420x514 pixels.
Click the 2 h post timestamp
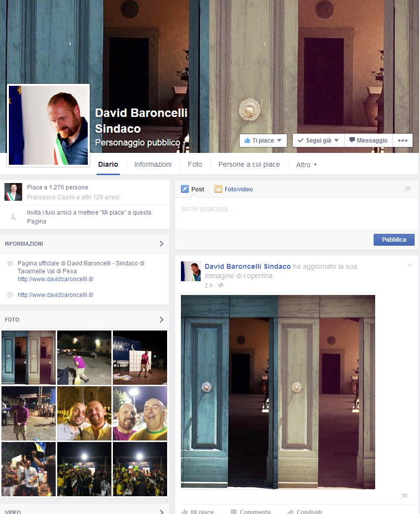pos(209,286)
